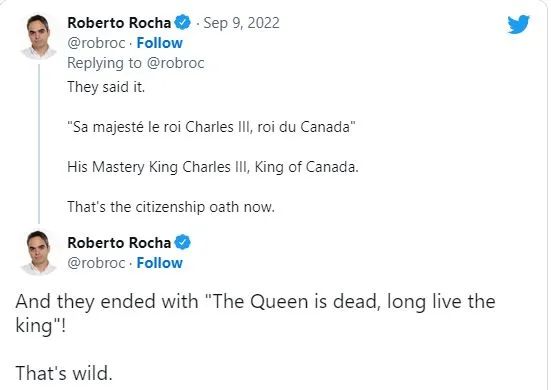
Task: Click the French quote about roi Charles III
Action: (x=211, y=127)
